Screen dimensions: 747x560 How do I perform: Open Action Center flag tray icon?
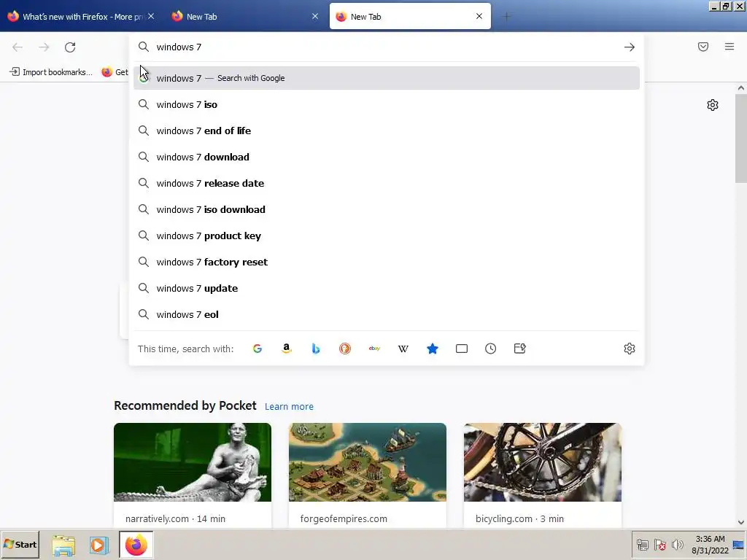click(x=659, y=544)
